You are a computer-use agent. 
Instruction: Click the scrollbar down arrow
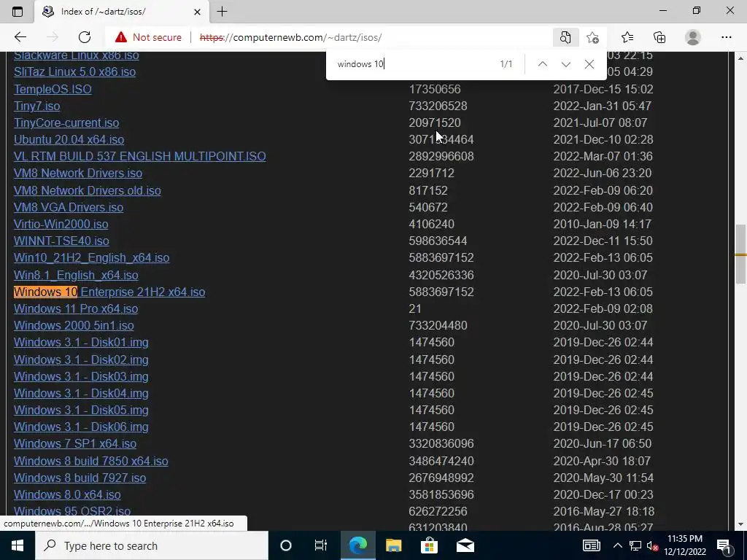740,524
